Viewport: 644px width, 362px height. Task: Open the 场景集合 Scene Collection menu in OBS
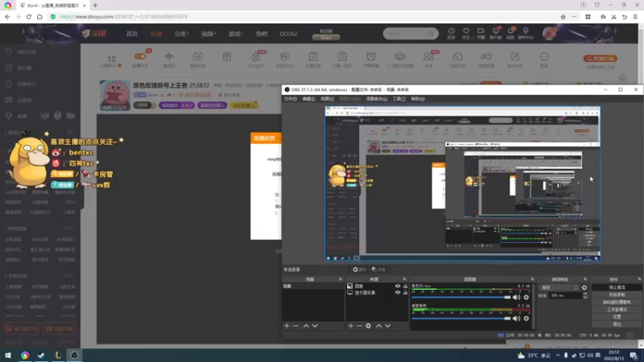(377, 99)
